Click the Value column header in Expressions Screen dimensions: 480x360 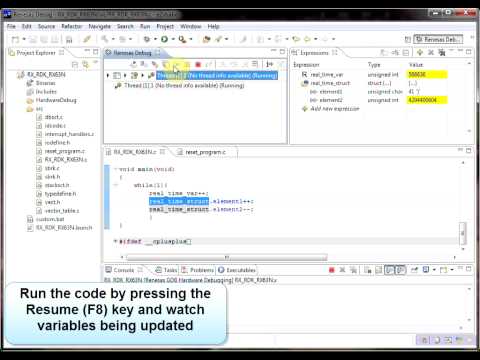tap(416, 65)
